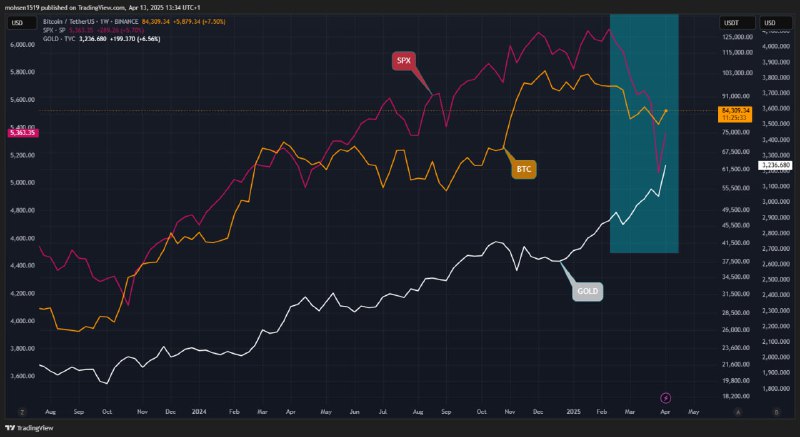
Task: Click the 26,000.00 price scale label
Action: [737, 330]
